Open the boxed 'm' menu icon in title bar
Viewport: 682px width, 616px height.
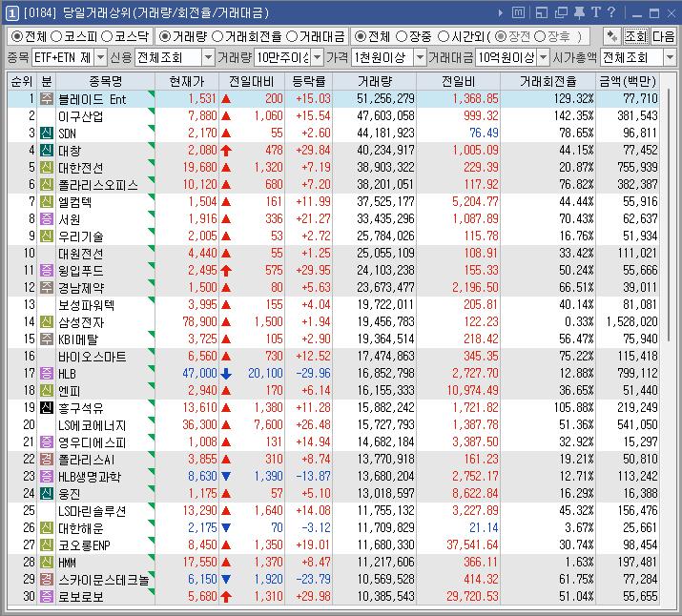518,13
